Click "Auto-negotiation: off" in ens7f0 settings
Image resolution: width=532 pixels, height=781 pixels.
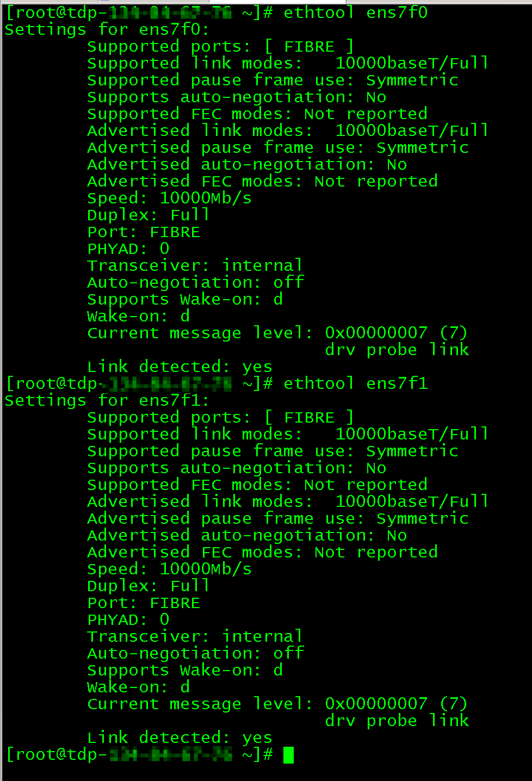pos(195,282)
